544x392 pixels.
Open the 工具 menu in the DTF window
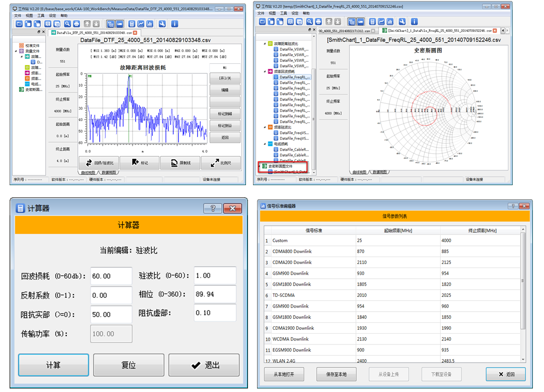(41, 16)
